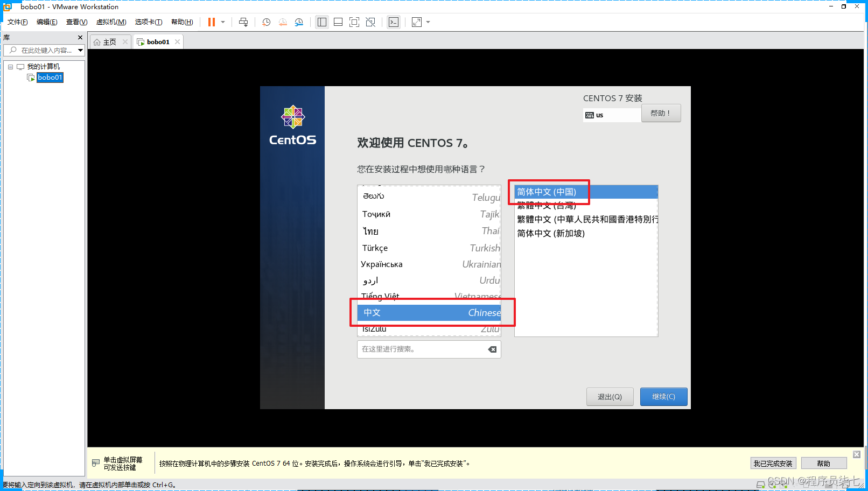Viewport: 868px width, 491px height.
Task: Click the 继续(C) button
Action: [663, 397]
